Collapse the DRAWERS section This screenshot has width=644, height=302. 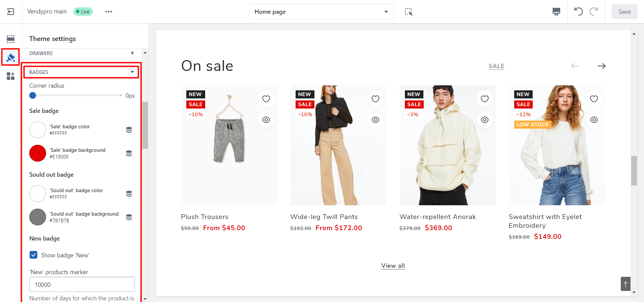[x=132, y=53]
